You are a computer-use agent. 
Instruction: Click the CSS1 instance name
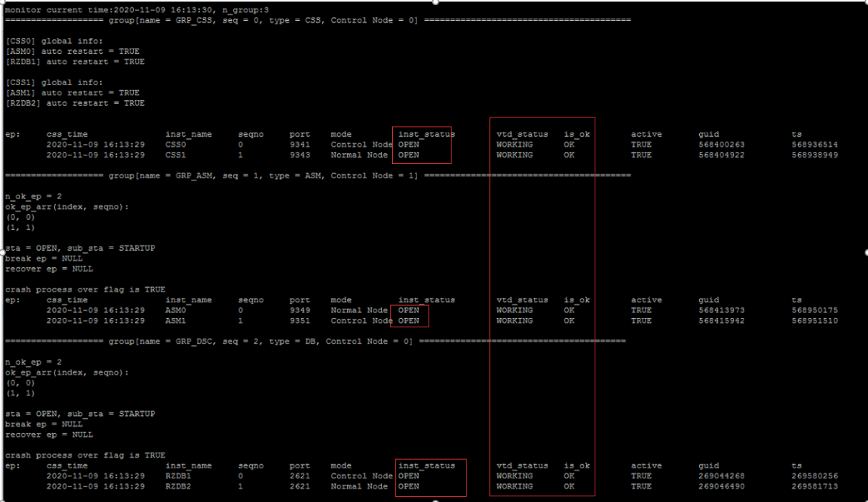[x=176, y=155]
